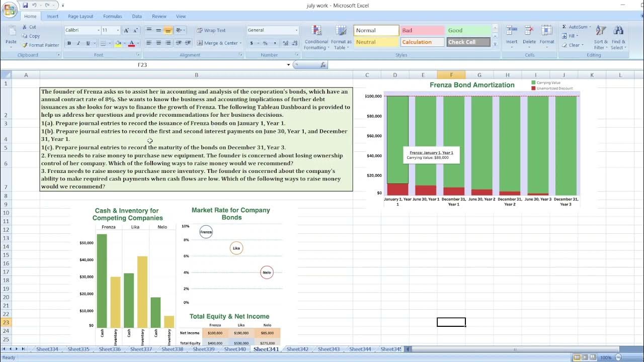The width and height of the screenshot is (644, 362).
Task: Toggle top vertical alignment
Action: tap(149, 30)
